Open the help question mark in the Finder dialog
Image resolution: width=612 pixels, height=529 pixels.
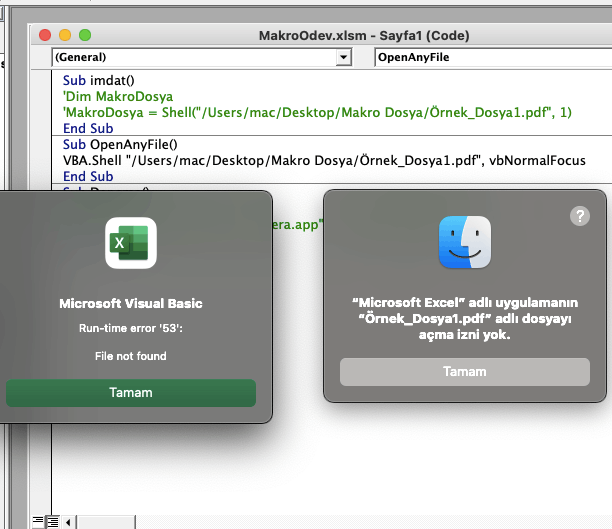(580, 216)
